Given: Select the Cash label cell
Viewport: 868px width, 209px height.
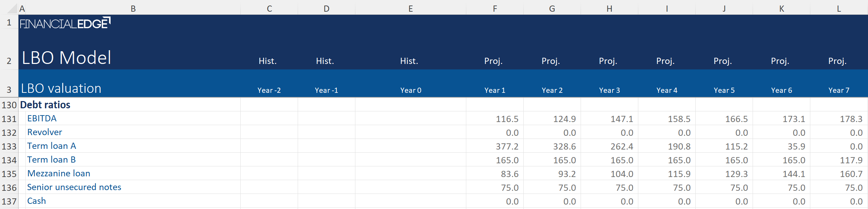Looking at the screenshot, I should point(36,201).
